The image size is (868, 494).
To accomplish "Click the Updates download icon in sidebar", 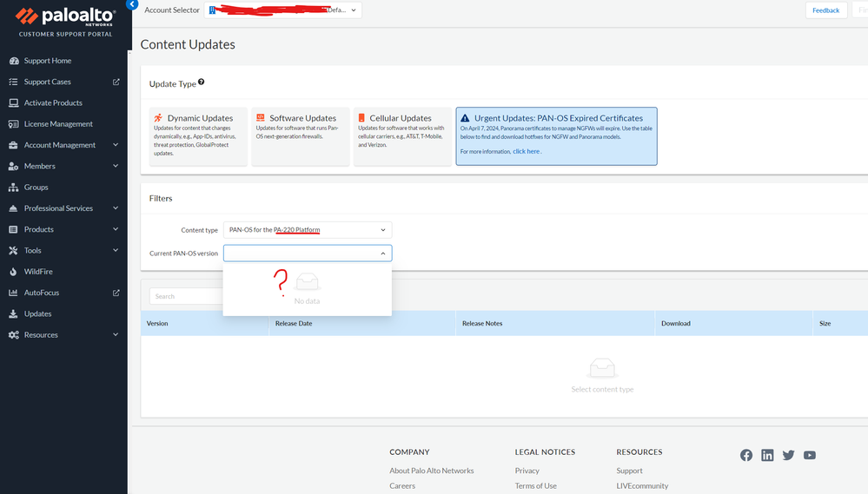I will coord(13,313).
